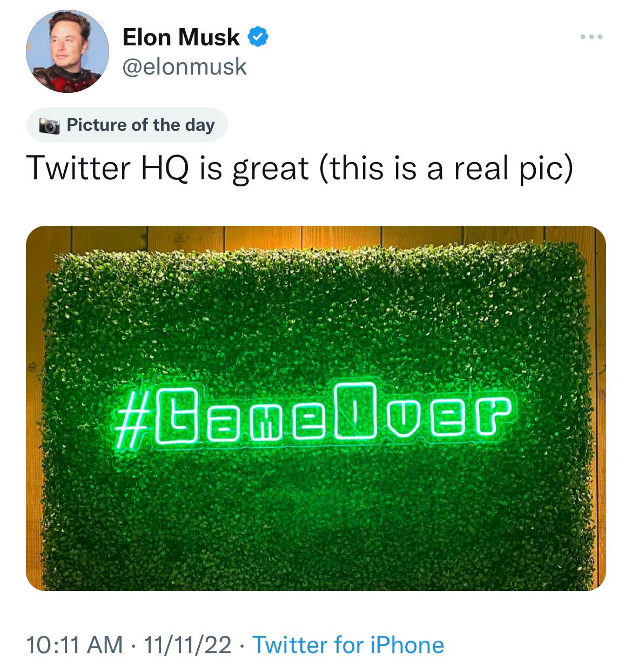The height and width of the screenshot is (672, 632).
Task: Open the Elon Musk display name
Action: (181, 37)
